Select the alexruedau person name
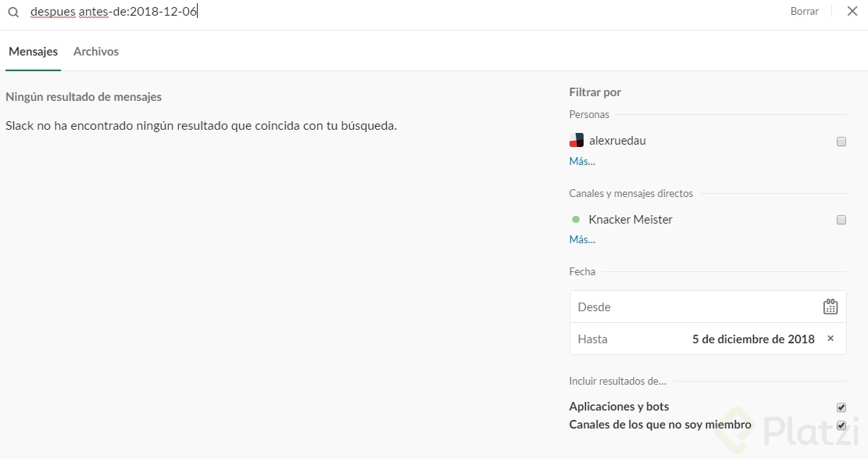This screenshot has height=459, width=868. (x=617, y=142)
